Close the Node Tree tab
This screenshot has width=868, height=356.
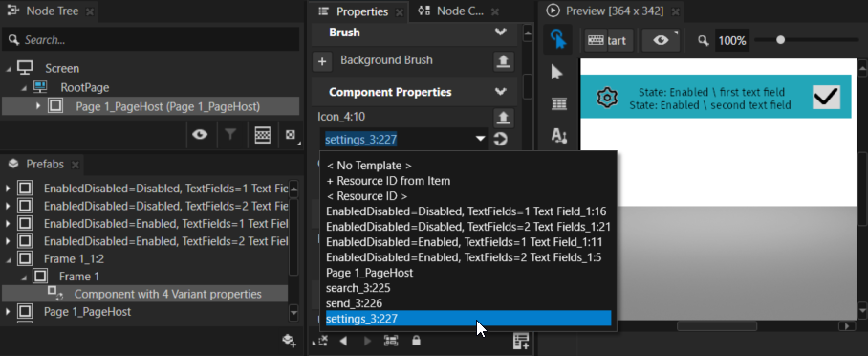click(90, 11)
